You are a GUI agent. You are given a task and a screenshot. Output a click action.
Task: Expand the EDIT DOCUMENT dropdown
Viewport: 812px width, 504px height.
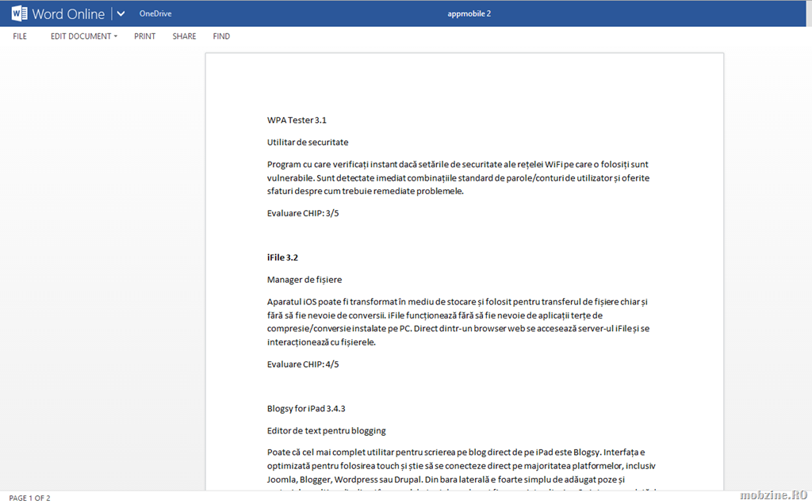(x=84, y=36)
